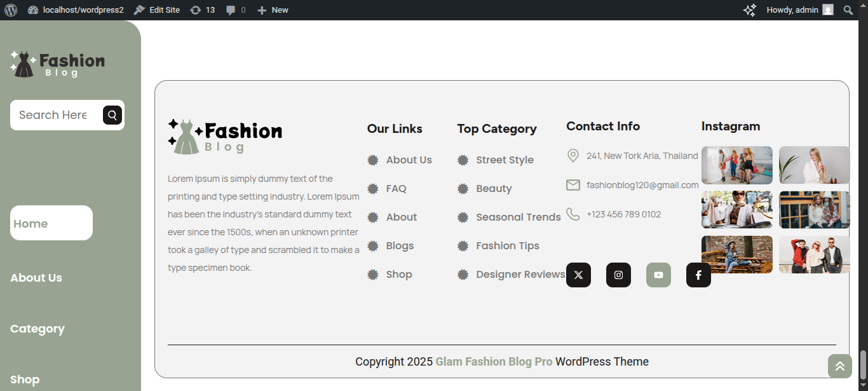Click the Search Here input field
868x391 pixels.
(x=54, y=115)
